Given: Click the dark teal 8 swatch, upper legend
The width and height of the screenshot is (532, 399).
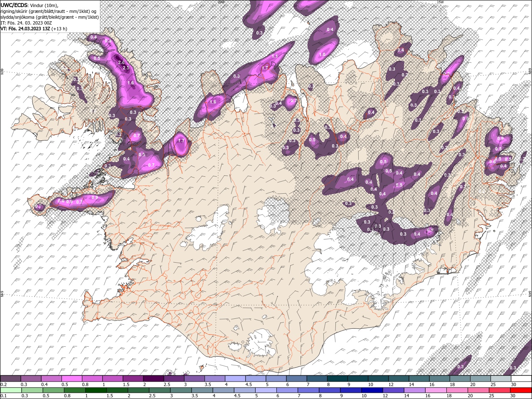Looking at the screenshot, I should click(x=337, y=379).
